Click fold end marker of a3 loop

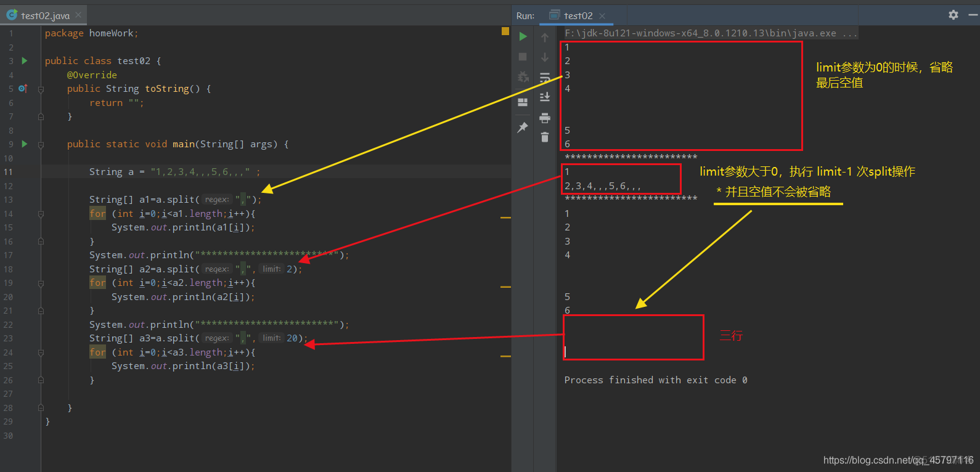pyautogui.click(x=41, y=380)
